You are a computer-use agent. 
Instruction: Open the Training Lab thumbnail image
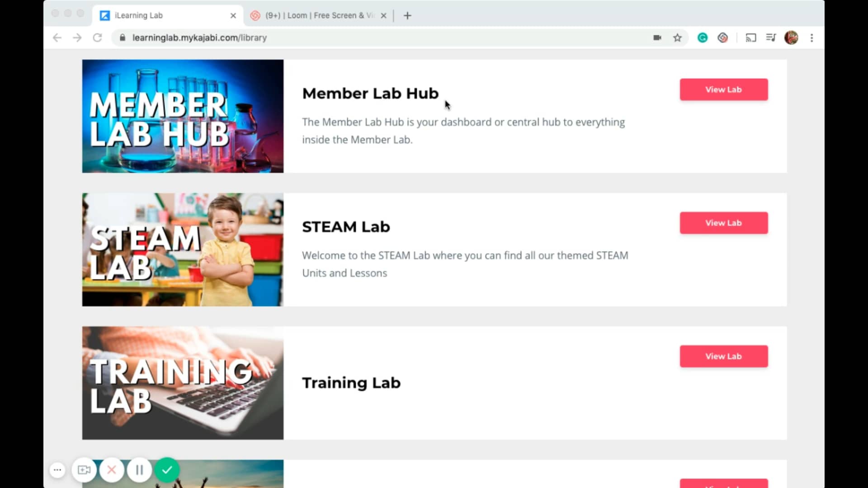pos(183,383)
